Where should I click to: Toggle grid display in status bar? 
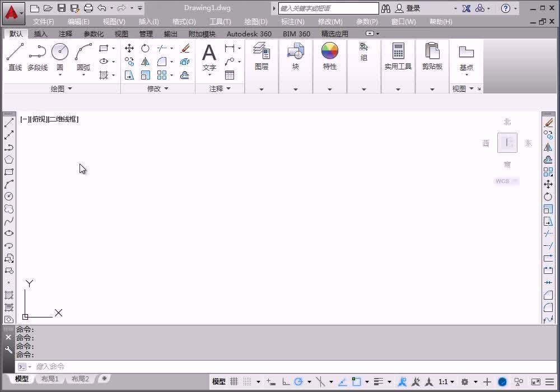click(234, 382)
